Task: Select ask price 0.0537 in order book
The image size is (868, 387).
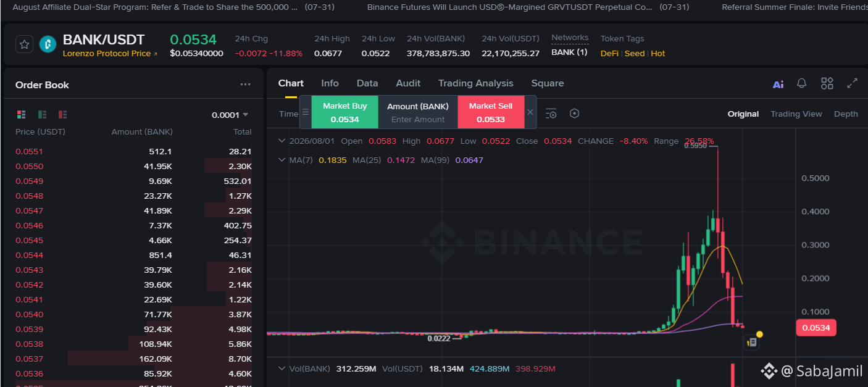Action: tap(29, 359)
